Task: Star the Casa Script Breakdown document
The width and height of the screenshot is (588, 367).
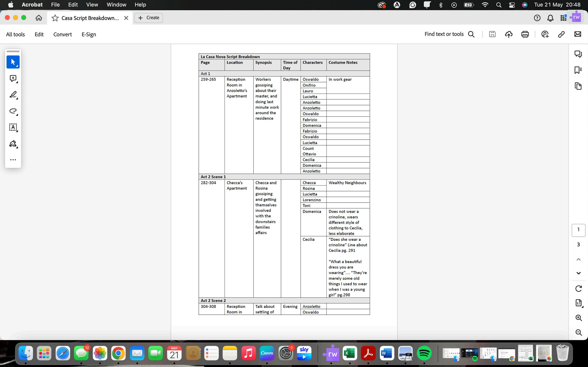Action: pyautogui.click(x=55, y=18)
